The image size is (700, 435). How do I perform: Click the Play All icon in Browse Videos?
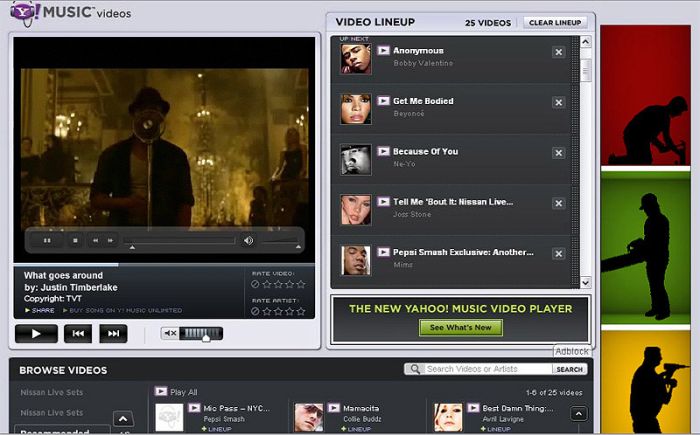tap(161, 391)
